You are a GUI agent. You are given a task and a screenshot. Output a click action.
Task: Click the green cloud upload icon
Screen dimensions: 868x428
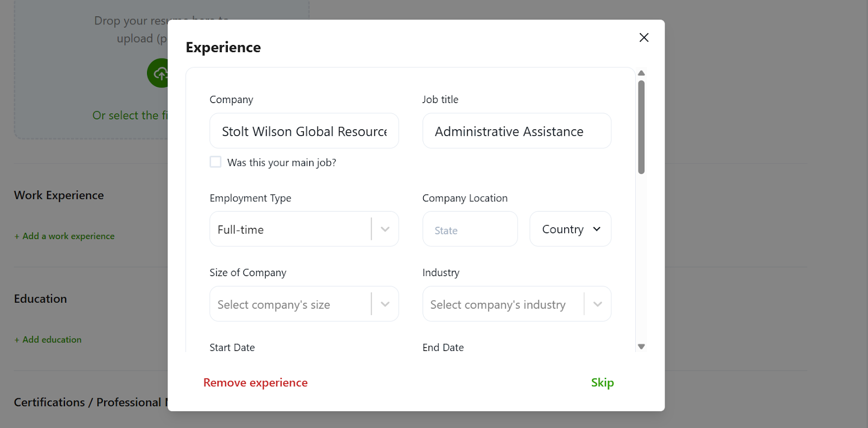158,73
